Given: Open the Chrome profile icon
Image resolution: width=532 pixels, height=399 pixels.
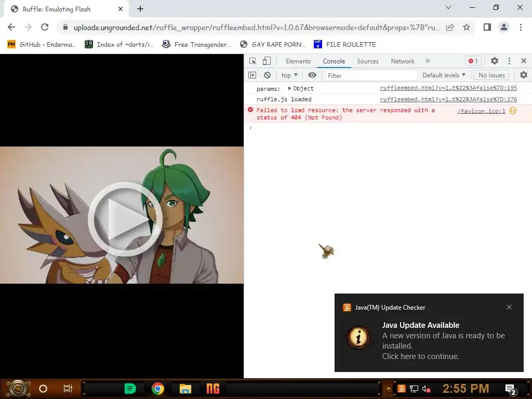Looking at the screenshot, I should (x=504, y=27).
